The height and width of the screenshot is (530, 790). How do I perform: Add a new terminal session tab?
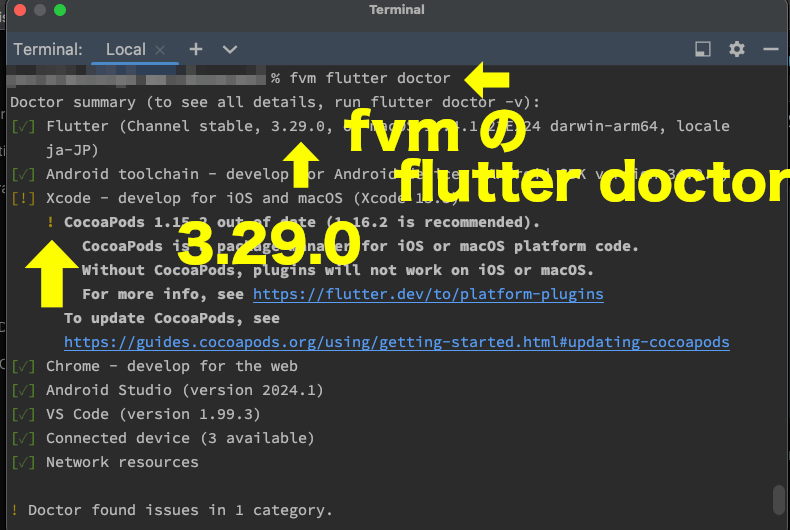(x=195, y=49)
